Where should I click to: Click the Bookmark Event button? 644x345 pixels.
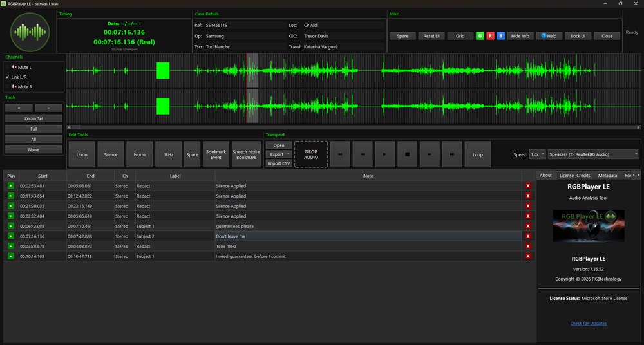point(216,154)
